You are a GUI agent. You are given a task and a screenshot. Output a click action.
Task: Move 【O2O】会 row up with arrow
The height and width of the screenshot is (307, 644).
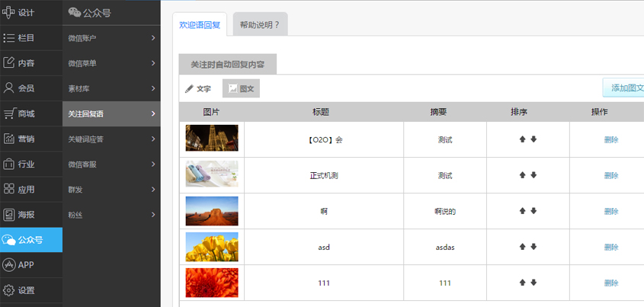coord(523,139)
